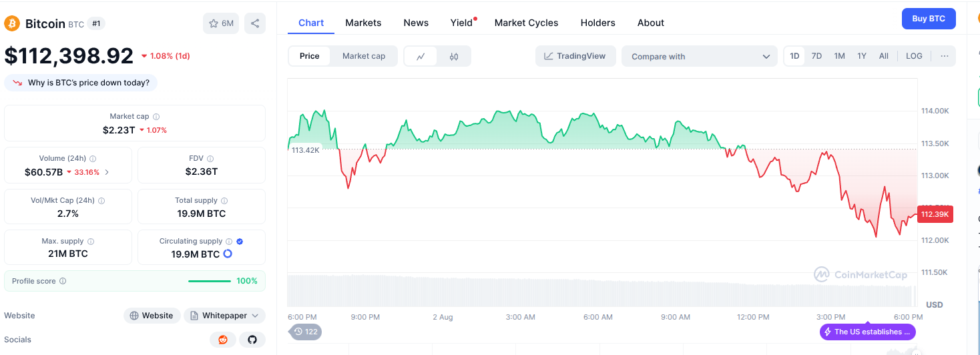Click the #1 rank badge

coord(97,23)
